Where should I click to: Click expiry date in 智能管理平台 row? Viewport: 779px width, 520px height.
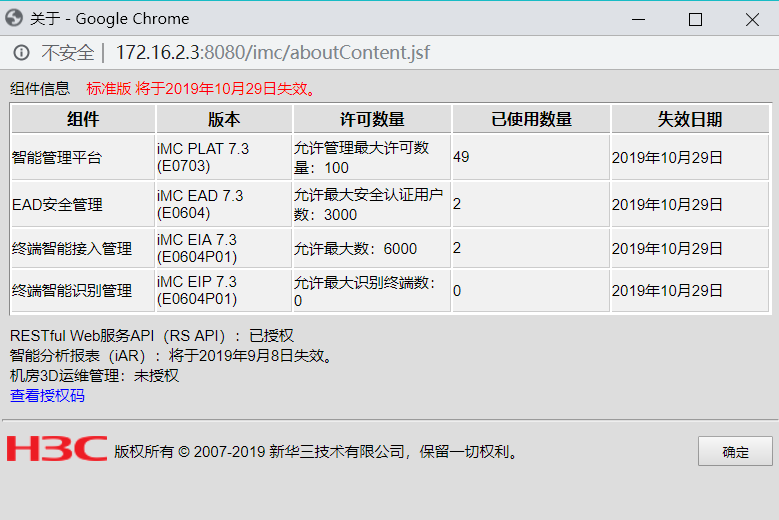click(x=690, y=157)
